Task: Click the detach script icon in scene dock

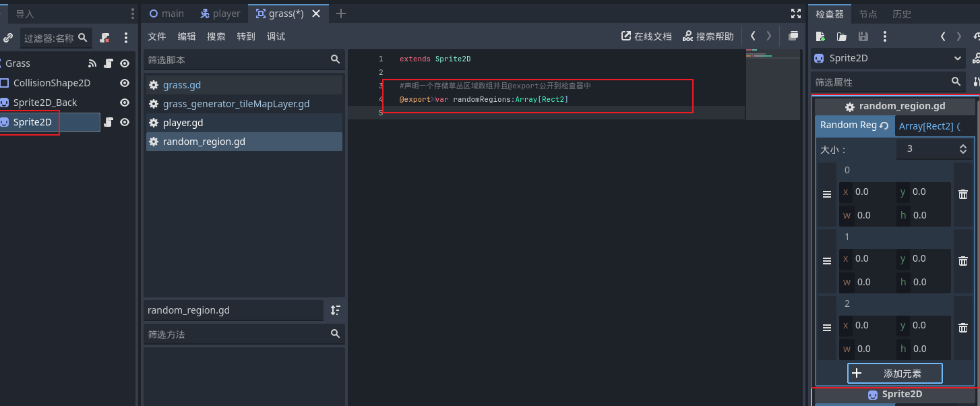Action: (104, 38)
